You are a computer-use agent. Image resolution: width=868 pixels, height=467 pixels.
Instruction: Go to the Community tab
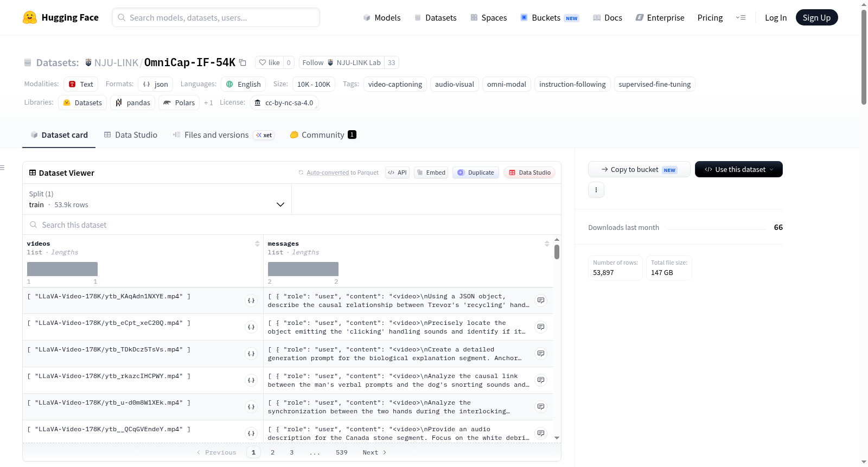pyautogui.click(x=323, y=135)
